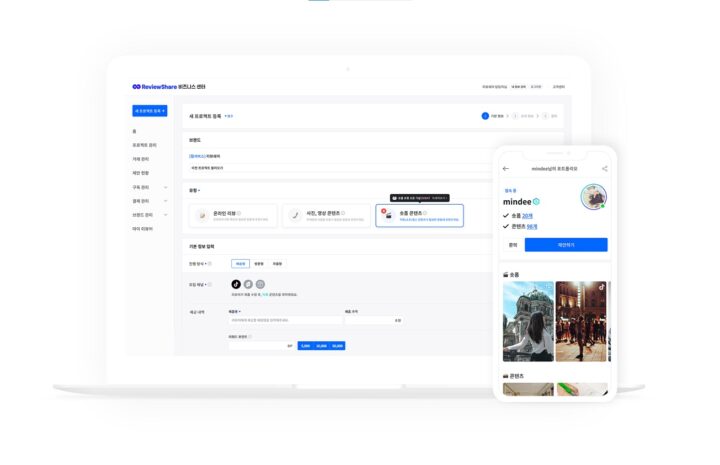Viewport: 720px width, 465px height.
Task: Select the third gray channel icon
Action: click(x=260, y=285)
